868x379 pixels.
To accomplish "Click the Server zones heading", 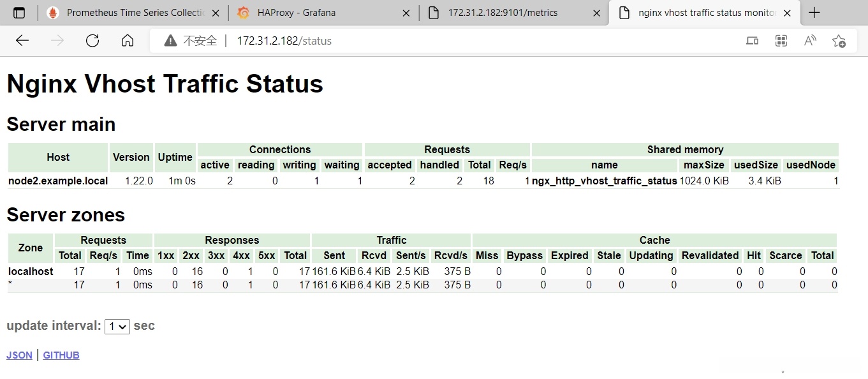I will (x=66, y=214).
